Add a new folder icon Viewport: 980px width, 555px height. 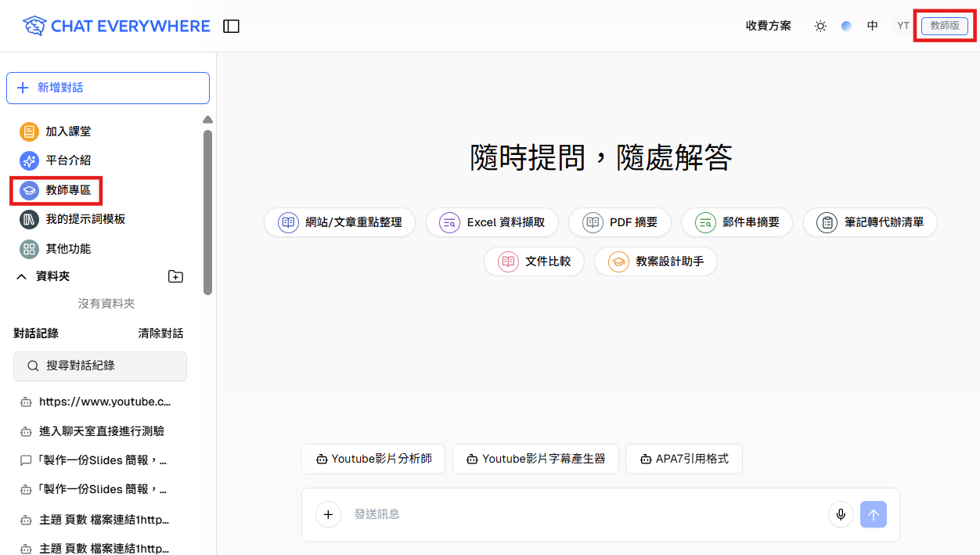tap(176, 276)
